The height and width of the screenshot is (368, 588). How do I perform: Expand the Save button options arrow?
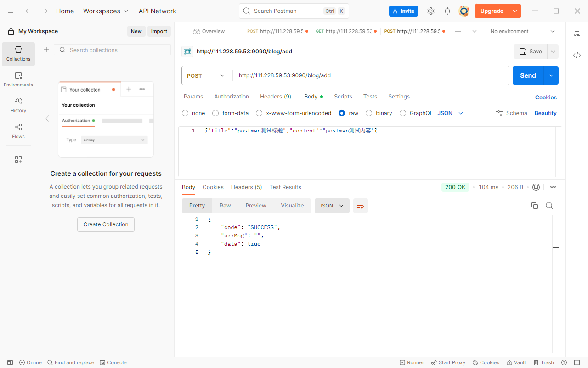(553, 52)
